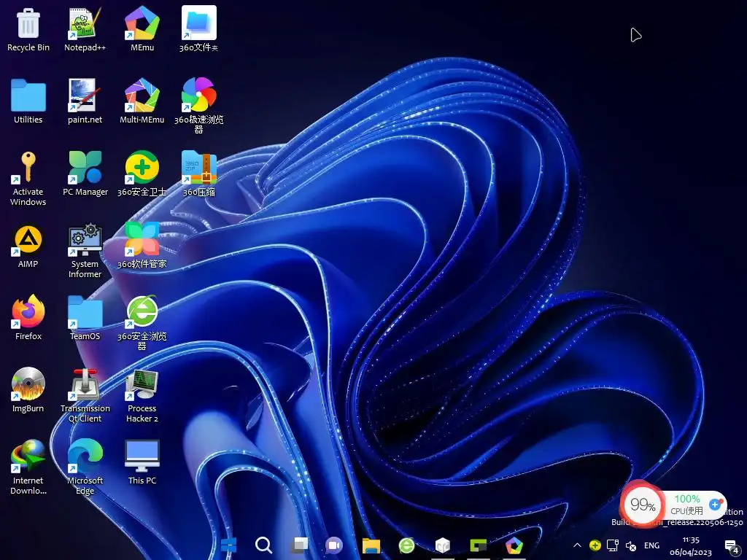
Task: Select the AIMP player shortcut
Action: [x=28, y=246]
